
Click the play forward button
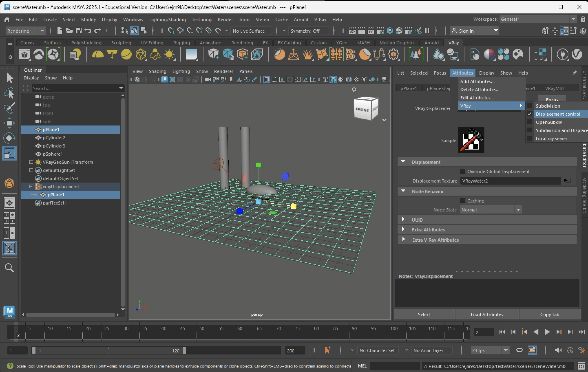click(547, 332)
